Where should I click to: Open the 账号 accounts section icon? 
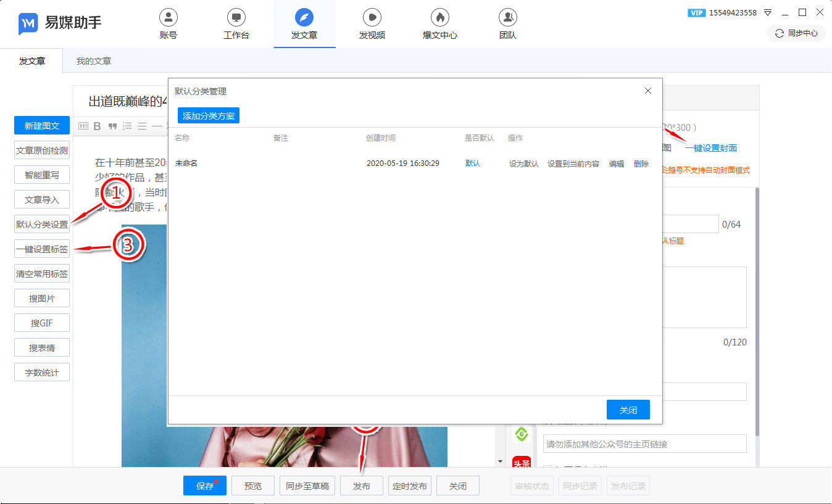point(168,17)
